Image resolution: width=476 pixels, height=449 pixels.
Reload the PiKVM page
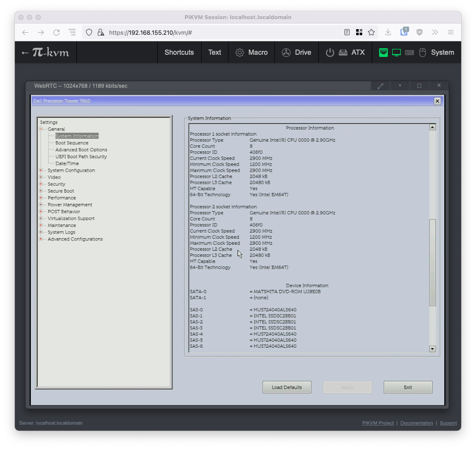(x=56, y=33)
